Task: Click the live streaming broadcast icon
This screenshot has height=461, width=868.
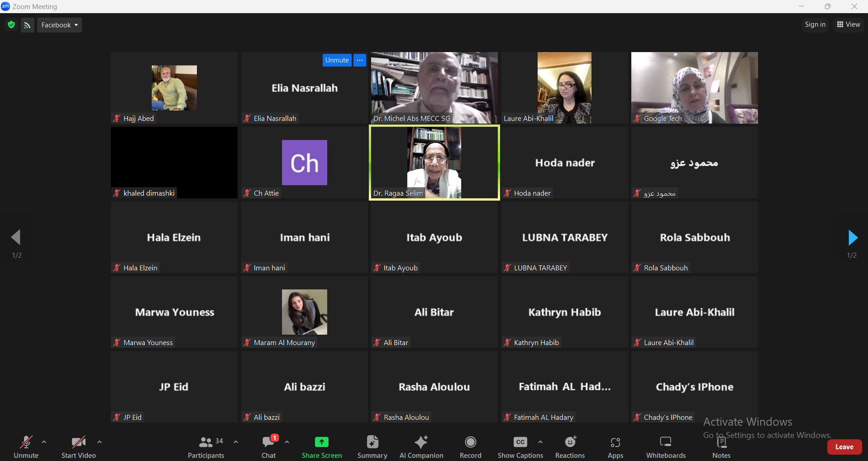Action: click(28, 25)
